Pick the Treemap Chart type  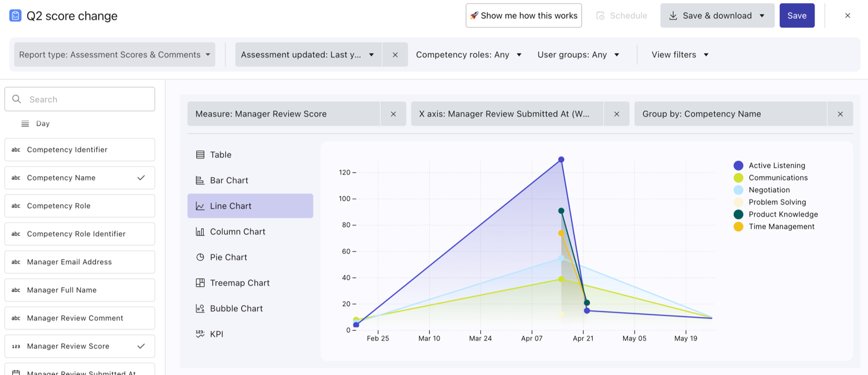coord(239,283)
